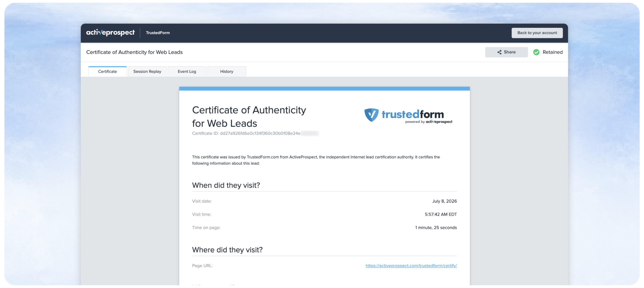Click the 'Page URL:' label
The image size is (644, 288).
click(202, 266)
